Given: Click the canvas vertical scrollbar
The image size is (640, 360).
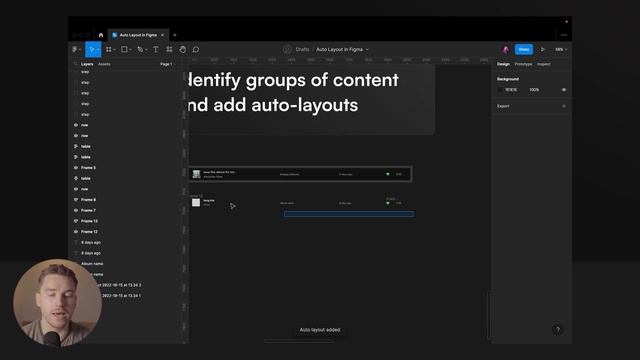Looking at the screenshot, I should [489, 315].
